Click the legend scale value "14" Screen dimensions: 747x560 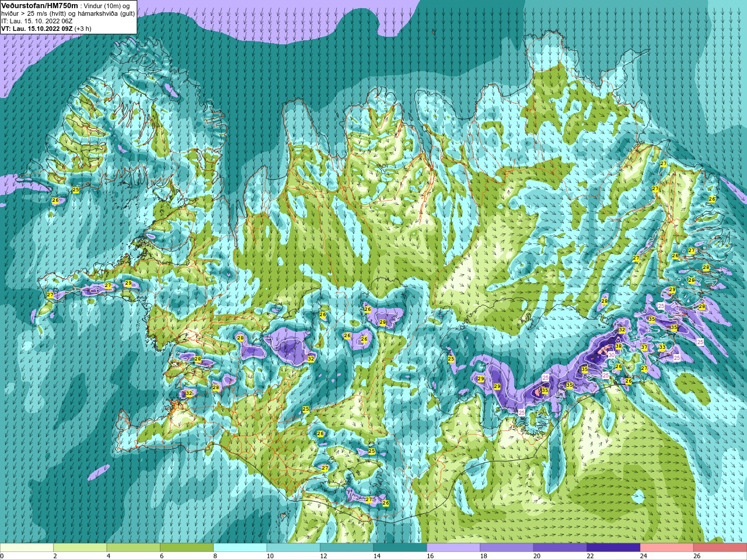377,556
